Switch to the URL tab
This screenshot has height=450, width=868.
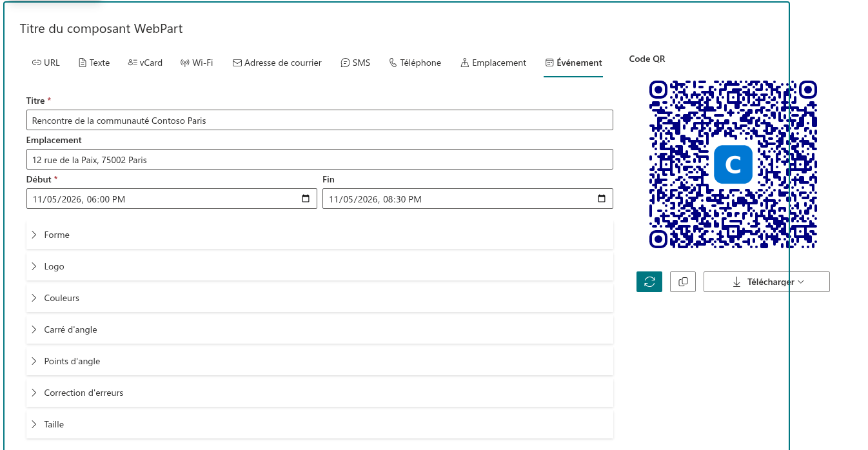pyautogui.click(x=46, y=63)
